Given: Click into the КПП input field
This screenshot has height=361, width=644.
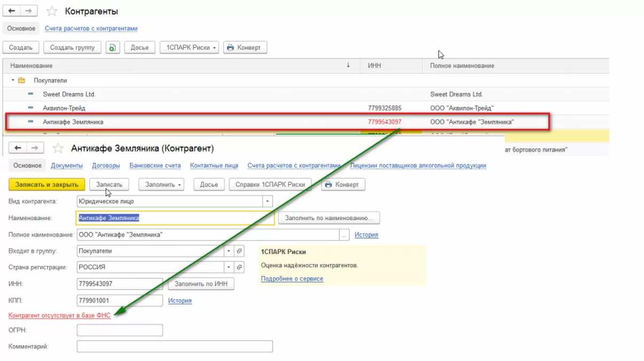Looking at the screenshot, I should [120, 301].
